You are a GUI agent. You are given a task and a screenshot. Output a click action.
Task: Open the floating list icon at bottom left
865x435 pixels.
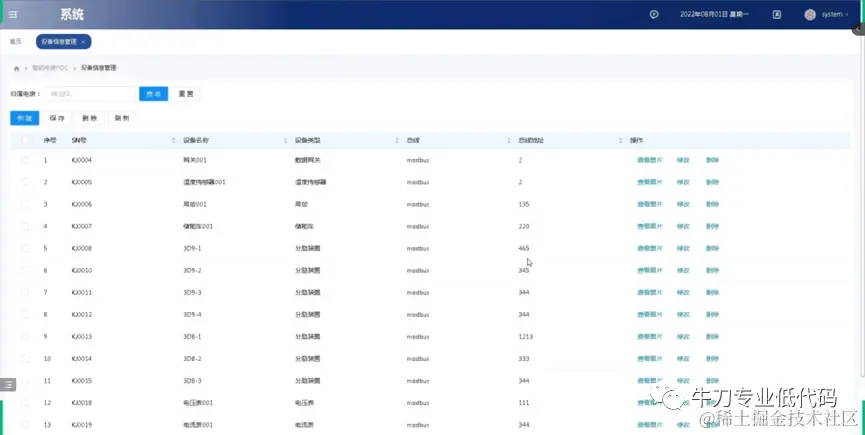coord(8,384)
